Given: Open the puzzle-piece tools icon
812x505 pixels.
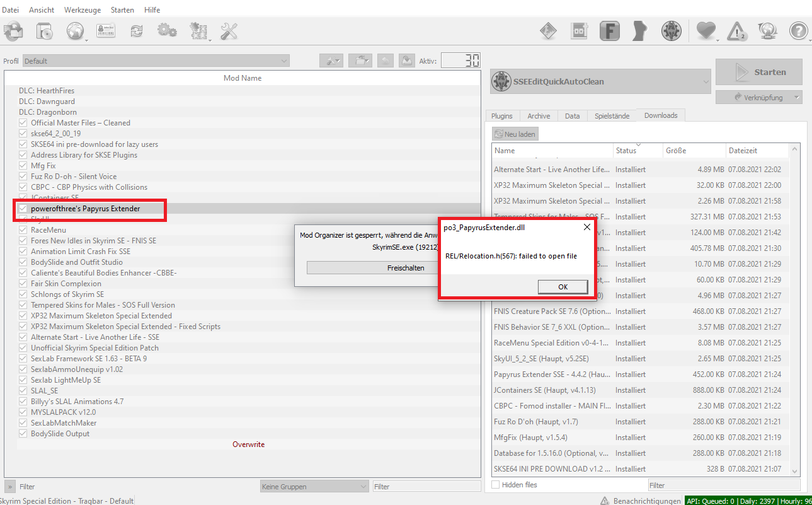Looking at the screenshot, I should [198, 31].
